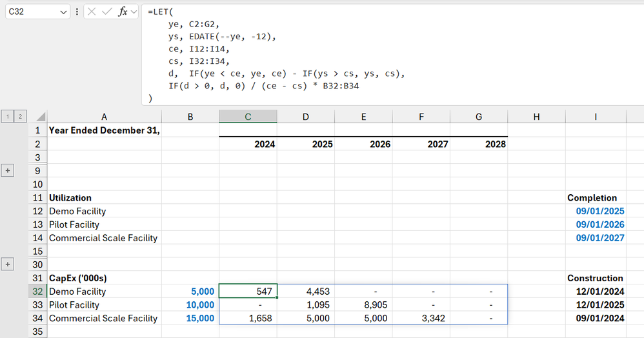This screenshot has height=338, width=644.
Task: Cancel formula entry with X icon
Action: coord(92,12)
